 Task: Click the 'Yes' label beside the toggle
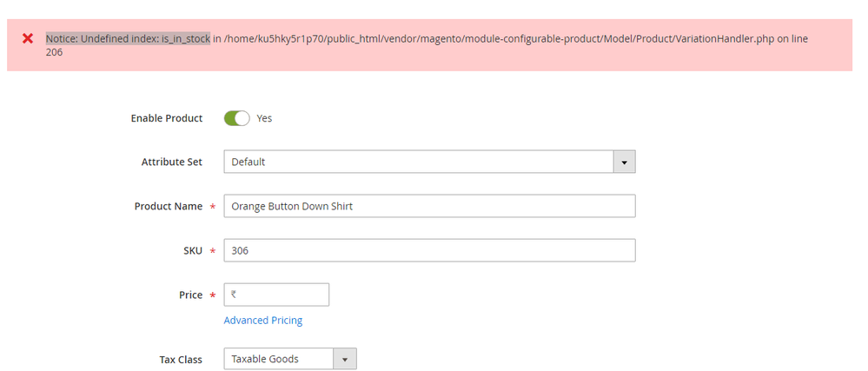pos(264,118)
